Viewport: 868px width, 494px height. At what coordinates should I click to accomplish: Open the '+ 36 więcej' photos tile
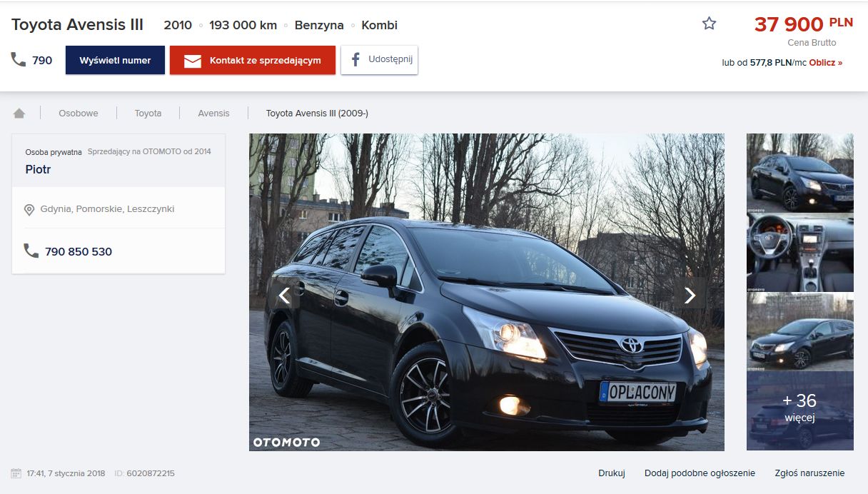tap(799, 410)
